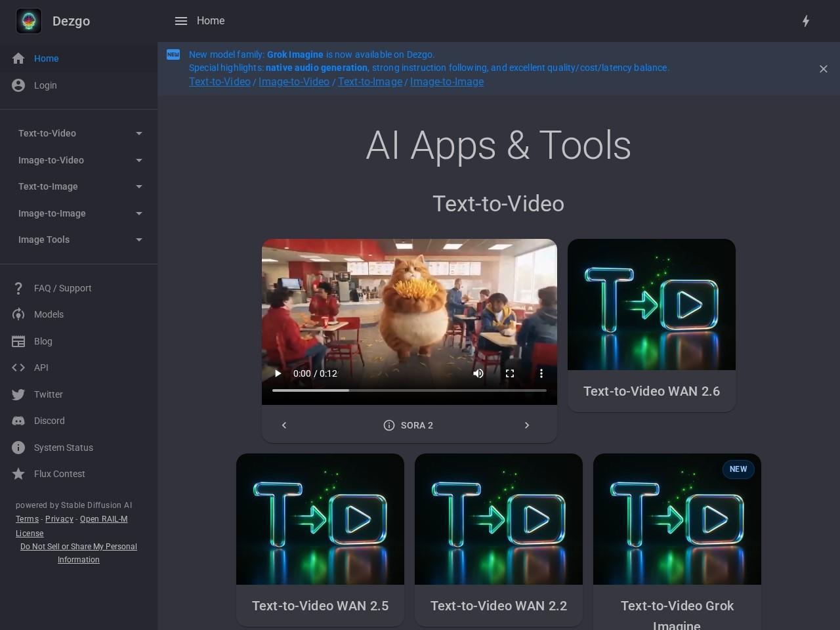This screenshot has width=840, height=630.
Task: Click the API code icon item
Action: (18, 367)
